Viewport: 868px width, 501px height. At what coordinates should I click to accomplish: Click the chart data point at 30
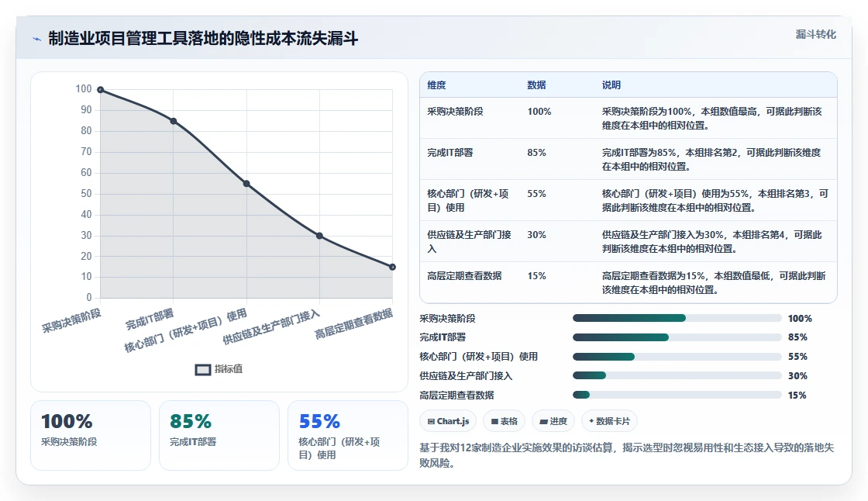tap(319, 236)
